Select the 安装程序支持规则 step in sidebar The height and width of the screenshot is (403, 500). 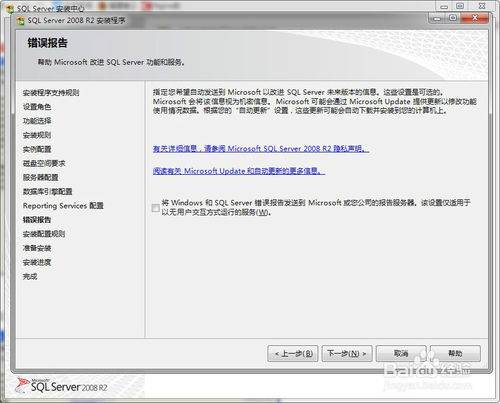tap(51, 93)
